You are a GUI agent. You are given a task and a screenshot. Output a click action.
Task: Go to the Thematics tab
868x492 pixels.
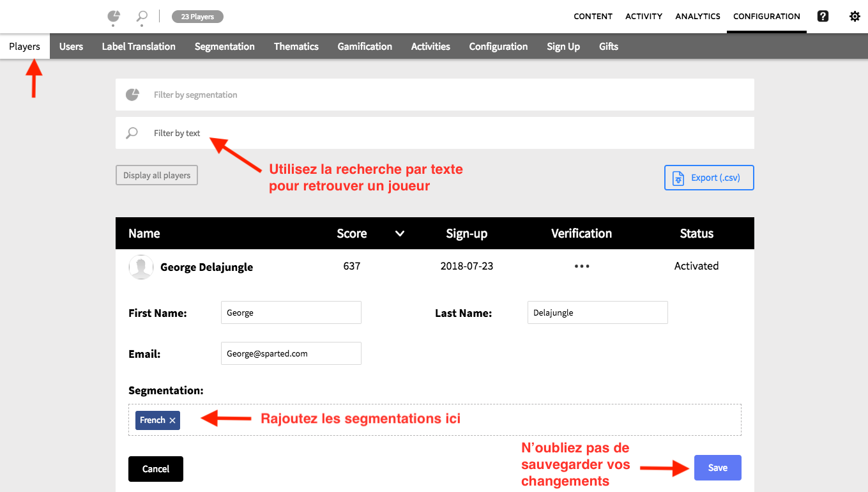296,47
